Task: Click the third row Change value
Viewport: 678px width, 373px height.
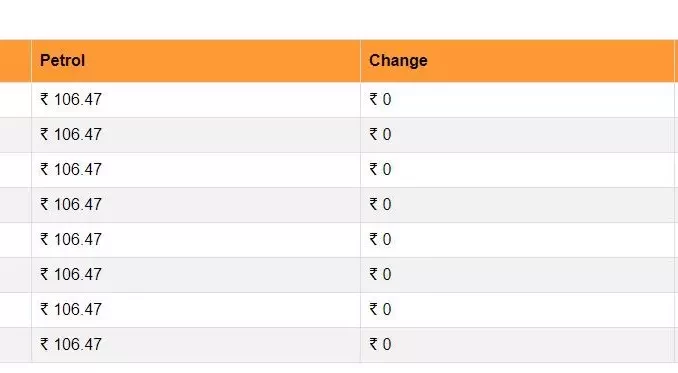Action: click(x=381, y=169)
